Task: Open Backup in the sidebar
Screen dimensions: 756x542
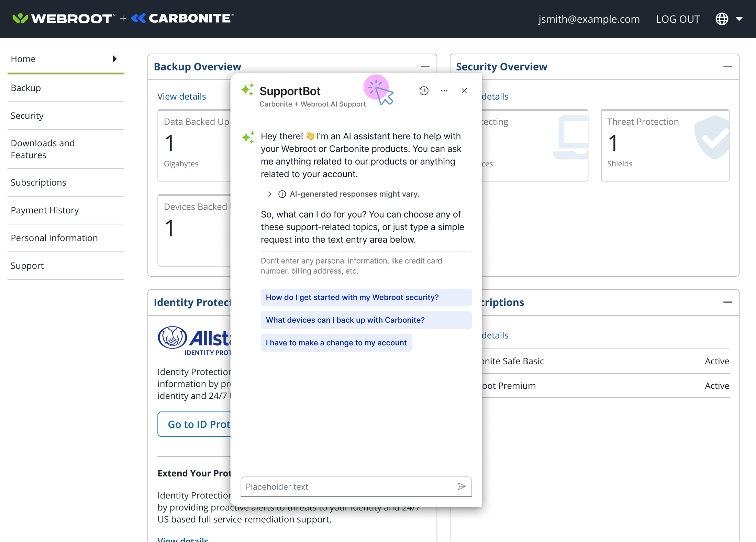Action: click(66, 88)
